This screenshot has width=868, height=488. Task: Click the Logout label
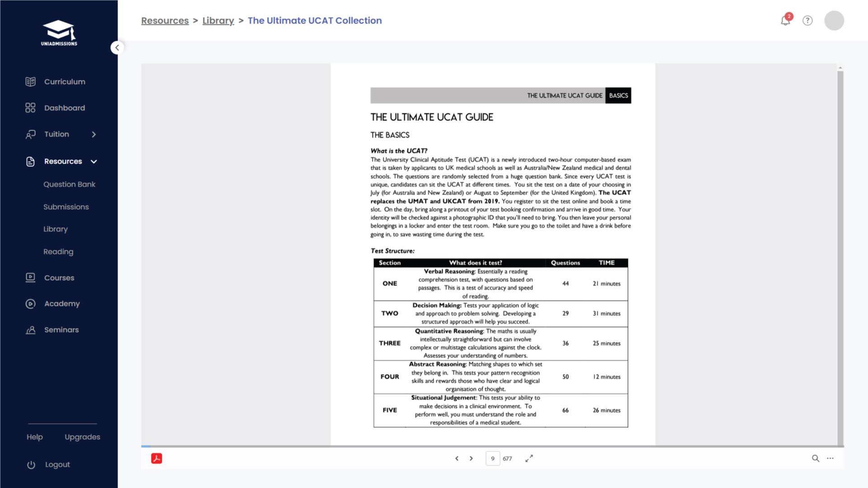pos(57,465)
